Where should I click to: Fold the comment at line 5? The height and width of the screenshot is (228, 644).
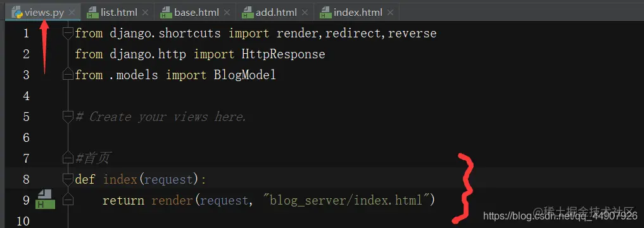pyautogui.click(x=68, y=117)
